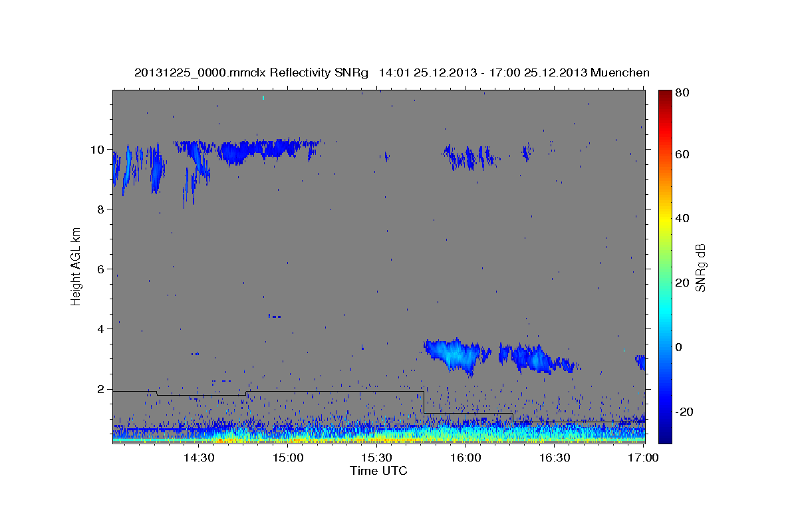Click the height axis label 6
Image resolution: width=798 pixels, height=532 pixels.
click(100, 269)
